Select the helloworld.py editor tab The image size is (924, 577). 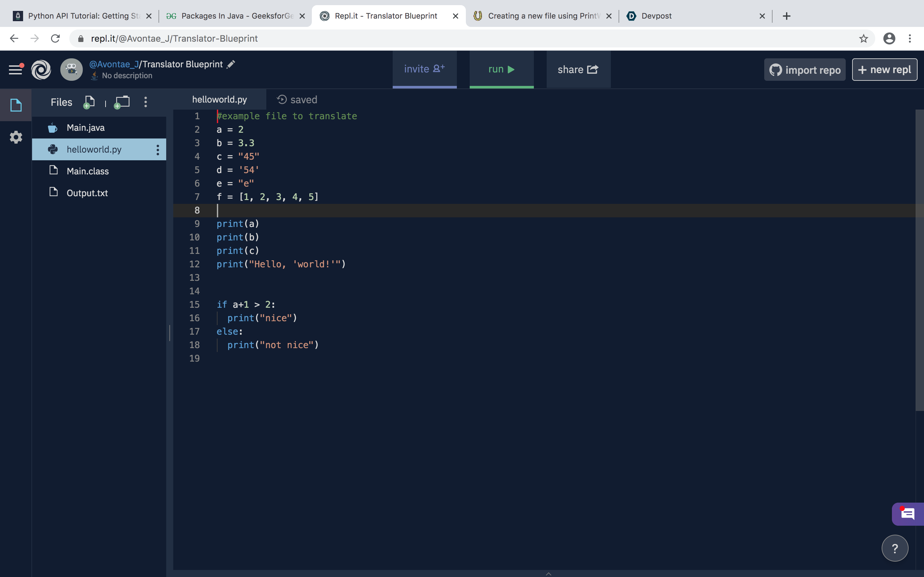(x=219, y=100)
